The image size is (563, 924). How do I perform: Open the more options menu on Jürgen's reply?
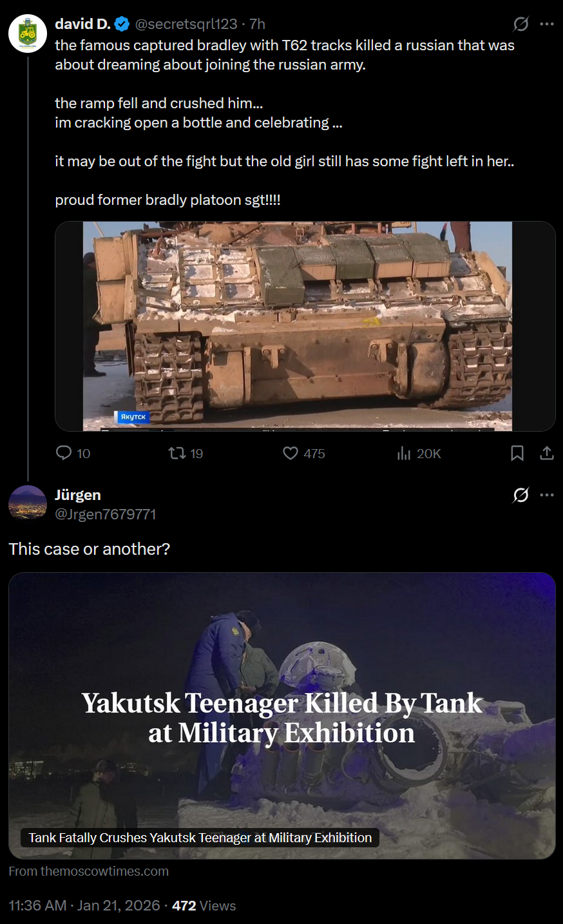coord(547,495)
